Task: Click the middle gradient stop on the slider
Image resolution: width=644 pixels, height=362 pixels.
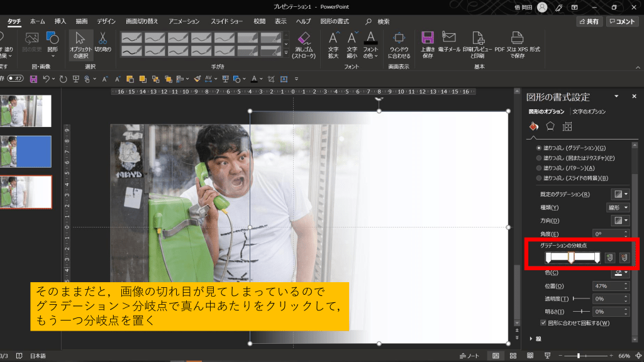Action: (x=571, y=258)
